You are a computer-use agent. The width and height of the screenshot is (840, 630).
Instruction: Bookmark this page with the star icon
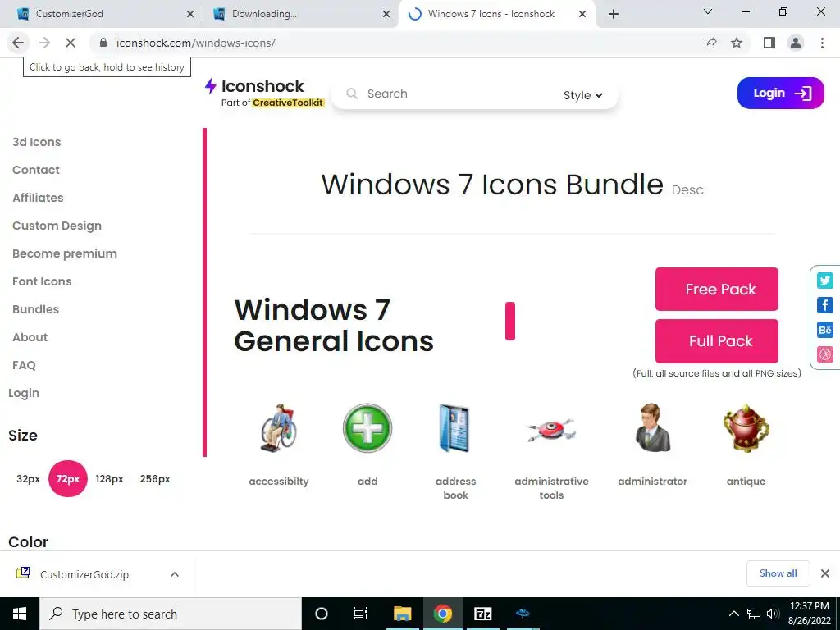tap(737, 43)
